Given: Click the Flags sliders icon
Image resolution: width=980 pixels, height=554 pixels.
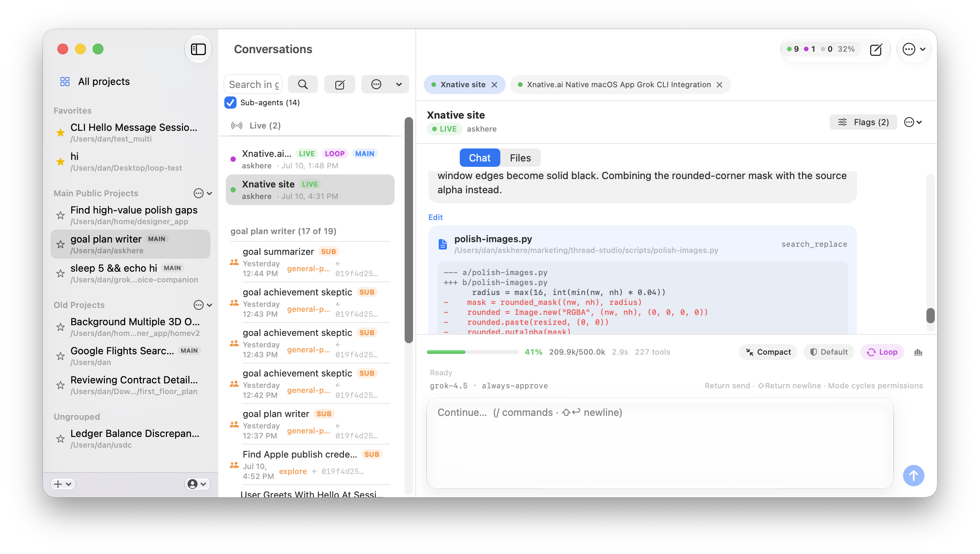Looking at the screenshot, I should (842, 122).
